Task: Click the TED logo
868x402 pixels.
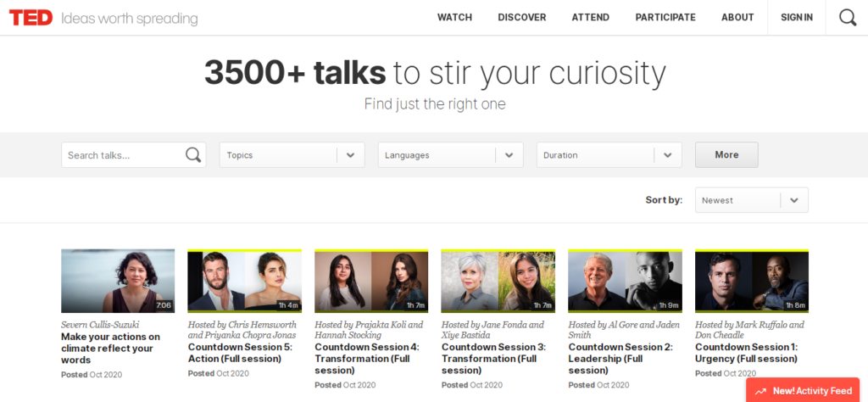Action: coord(31,18)
